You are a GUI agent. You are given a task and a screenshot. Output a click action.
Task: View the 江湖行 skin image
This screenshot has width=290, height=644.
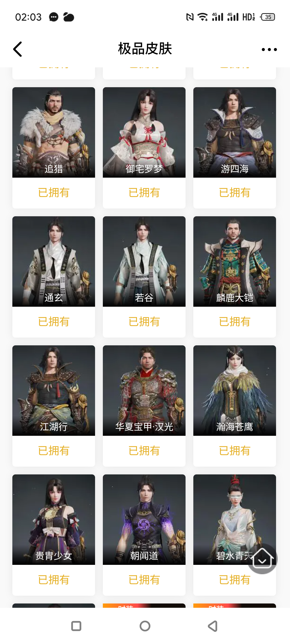[x=54, y=390]
